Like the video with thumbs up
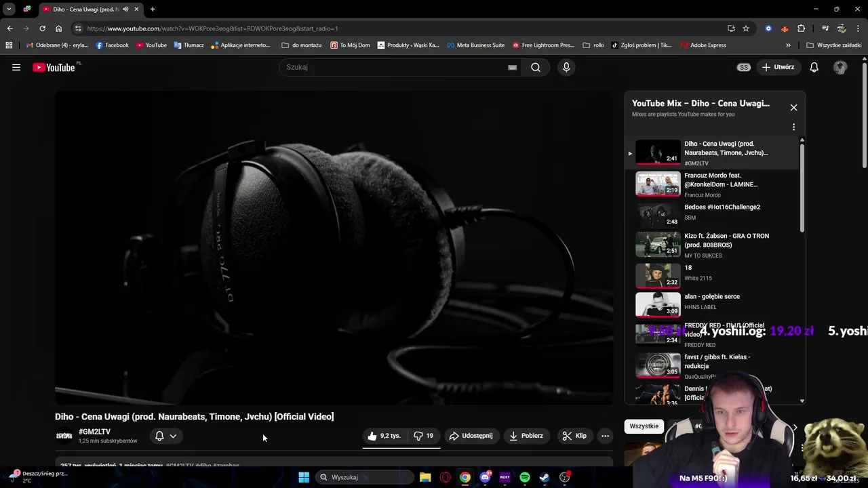This screenshot has width=868, height=488. tap(384, 436)
